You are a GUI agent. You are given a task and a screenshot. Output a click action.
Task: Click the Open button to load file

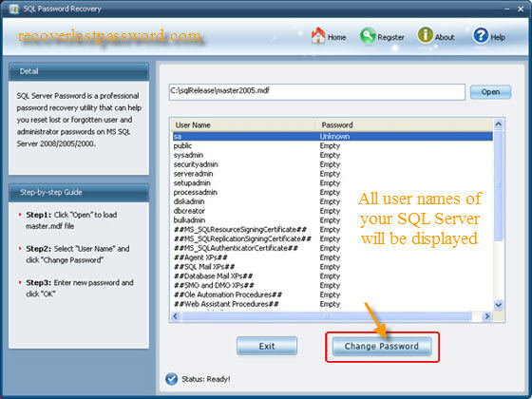coord(490,92)
